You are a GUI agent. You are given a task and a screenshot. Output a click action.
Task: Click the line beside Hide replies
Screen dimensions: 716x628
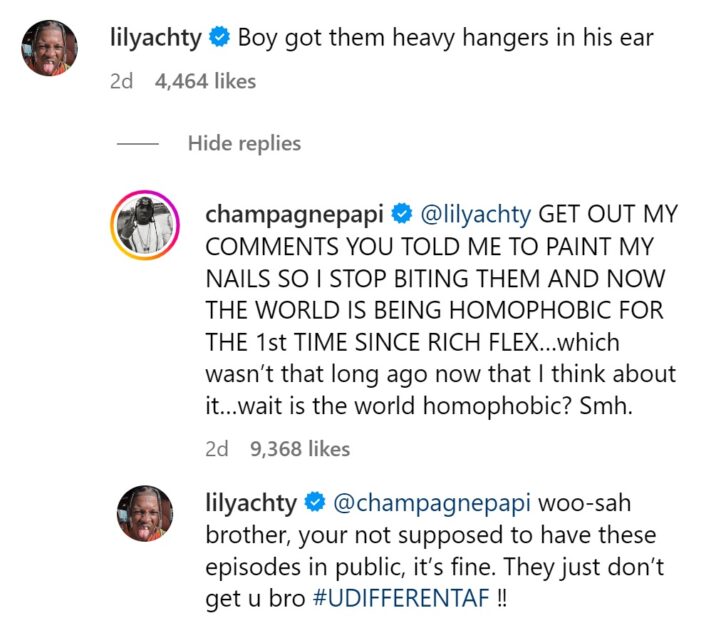137,144
